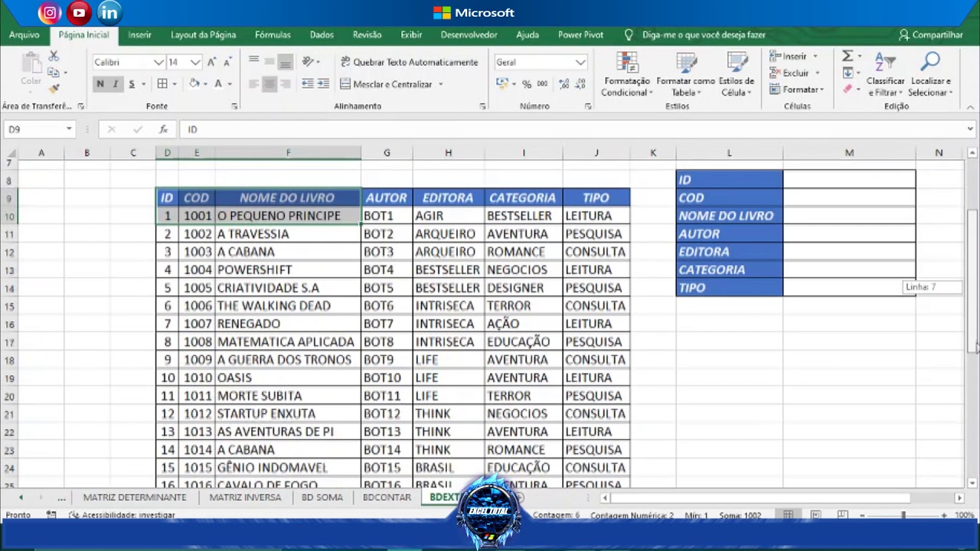
Task: Switch to the Fórmulas tab
Action: pyautogui.click(x=273, y=34)
